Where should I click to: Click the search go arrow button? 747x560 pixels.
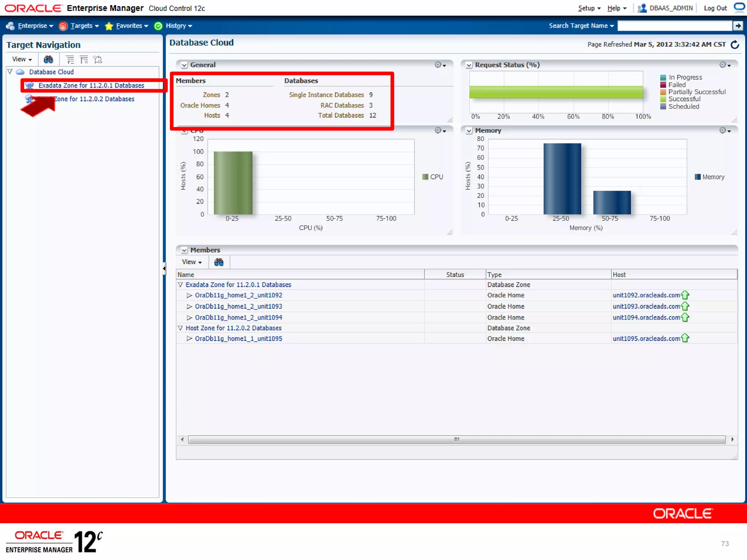click(x=738, y=26)
